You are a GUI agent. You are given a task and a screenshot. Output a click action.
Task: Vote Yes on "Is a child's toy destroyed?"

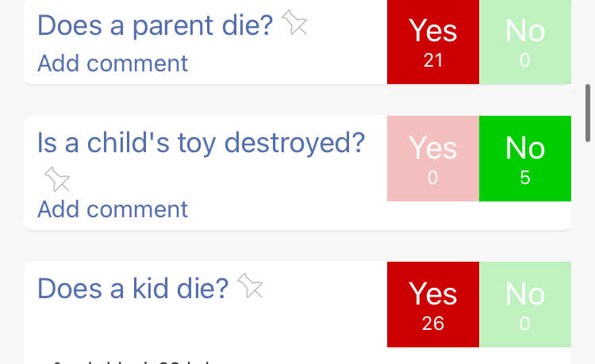click(433, 159)
